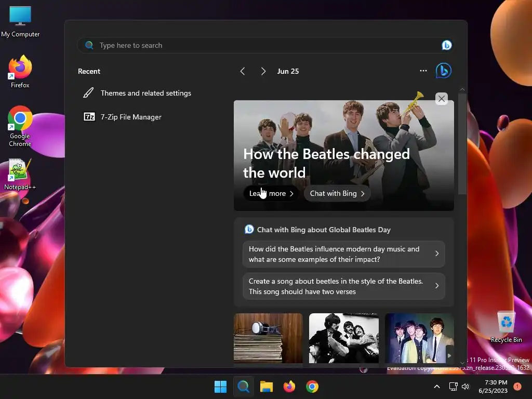532x399 pixels.
Task: Show hidden icons tray chevron
Action: [437, 387]
